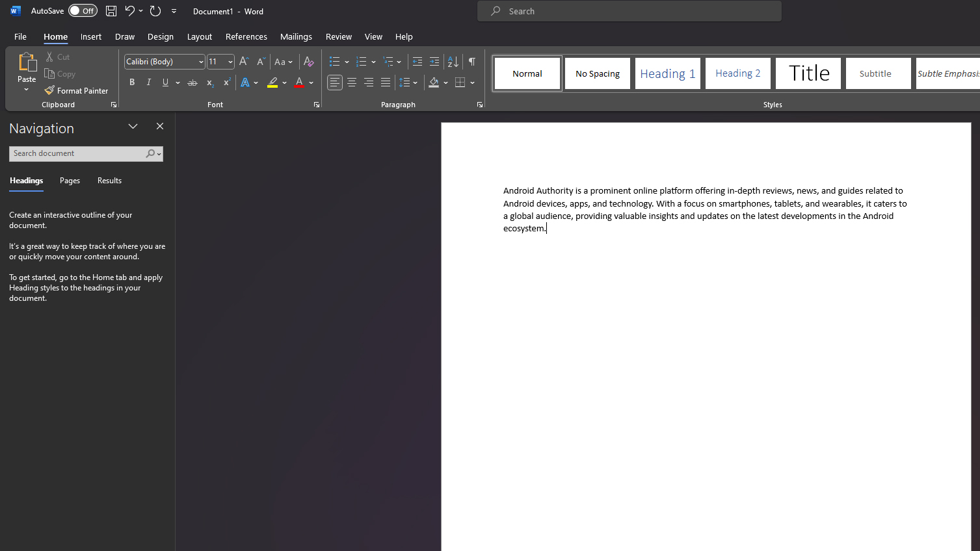
Task: Open the font size dropdown
Action: (x=230, y=62)
